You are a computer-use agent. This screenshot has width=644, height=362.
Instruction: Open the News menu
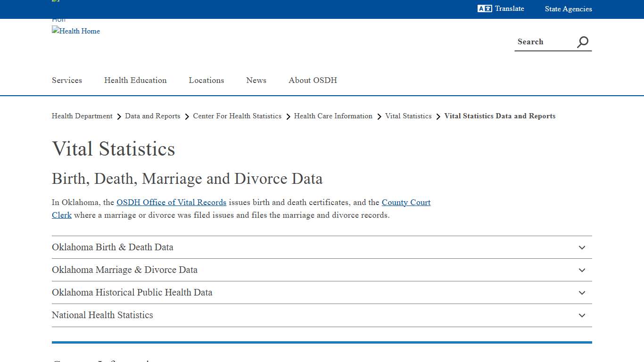[x=256, y=80]
